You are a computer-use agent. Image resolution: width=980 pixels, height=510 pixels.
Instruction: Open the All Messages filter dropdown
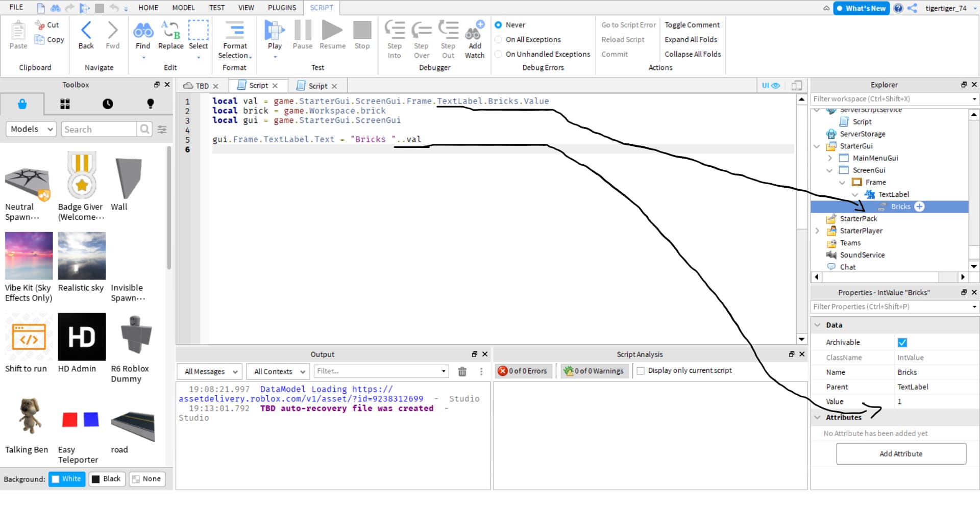[210, 372]
